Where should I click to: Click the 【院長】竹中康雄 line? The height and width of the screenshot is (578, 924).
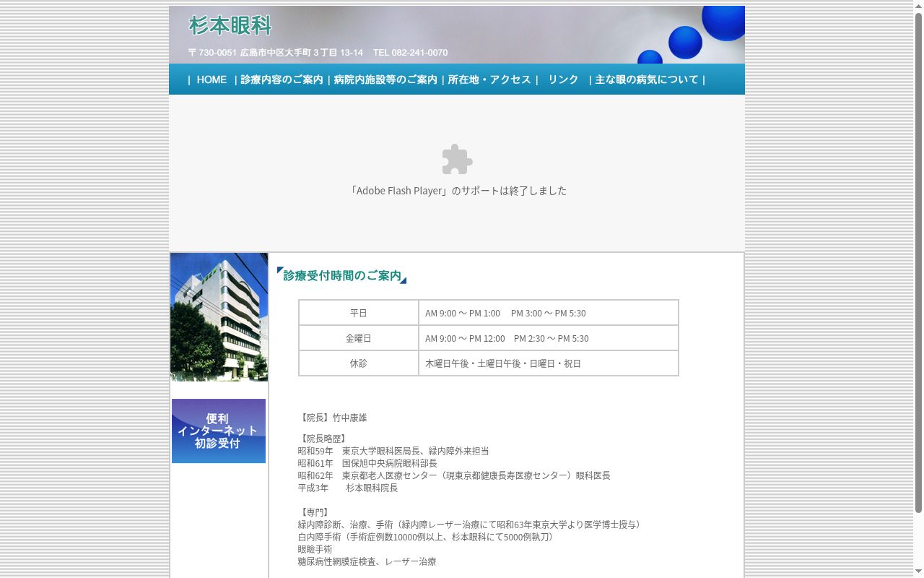click(333, 418)
